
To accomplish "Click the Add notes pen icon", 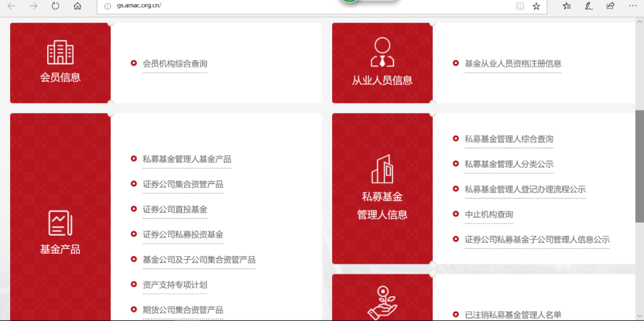I will pos(589,6).
